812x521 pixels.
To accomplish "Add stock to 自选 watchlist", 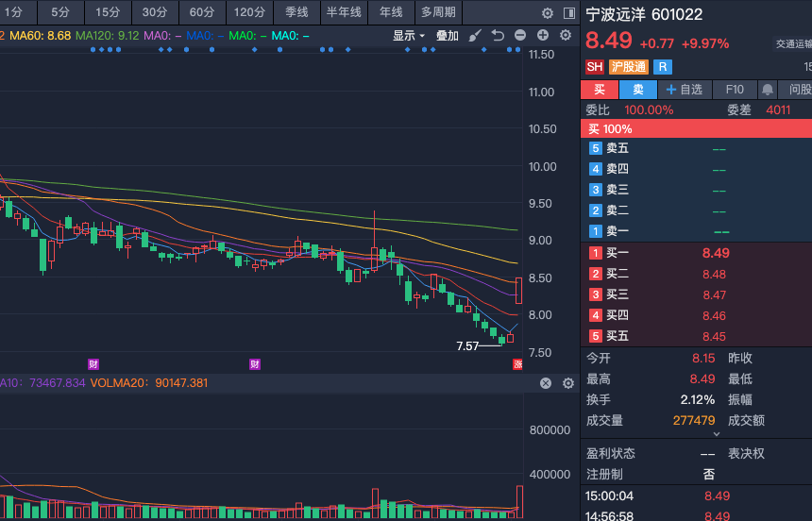I will 685,90.
